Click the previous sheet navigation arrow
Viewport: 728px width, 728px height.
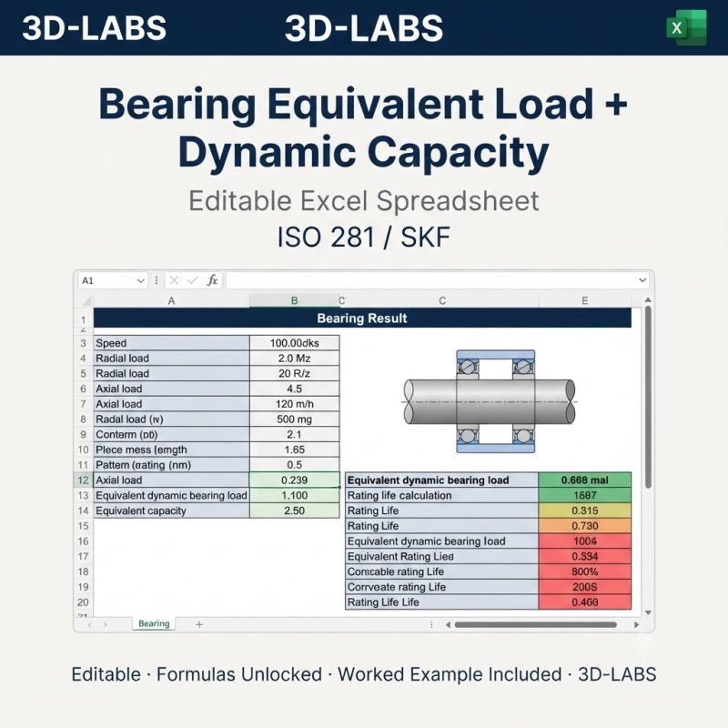[x=89, y=624]
